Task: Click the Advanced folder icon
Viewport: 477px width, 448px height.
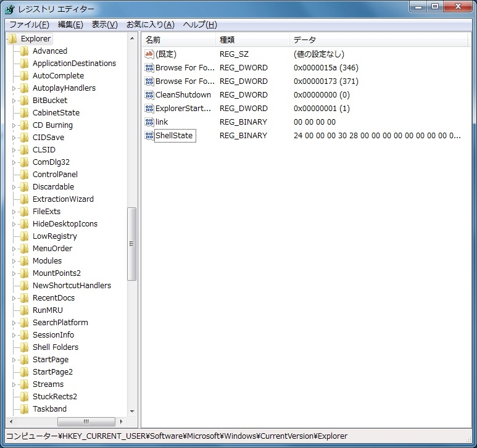Action: [24, 51]
